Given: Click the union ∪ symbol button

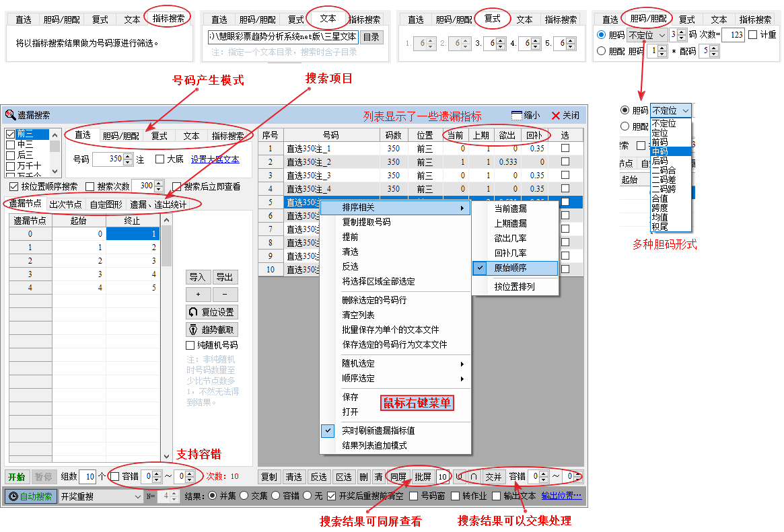Looking at the screenshot, I should [x=459, y=476].
